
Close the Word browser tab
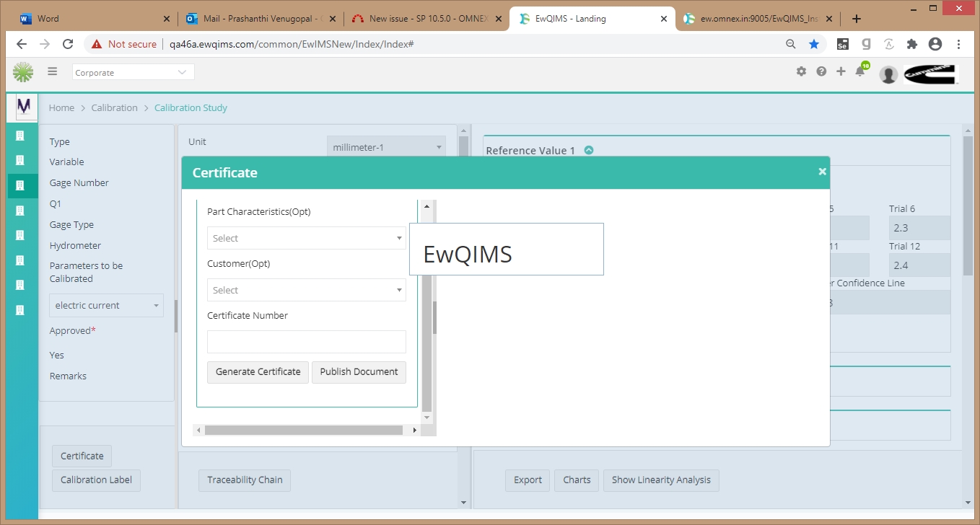pos(167,19)
